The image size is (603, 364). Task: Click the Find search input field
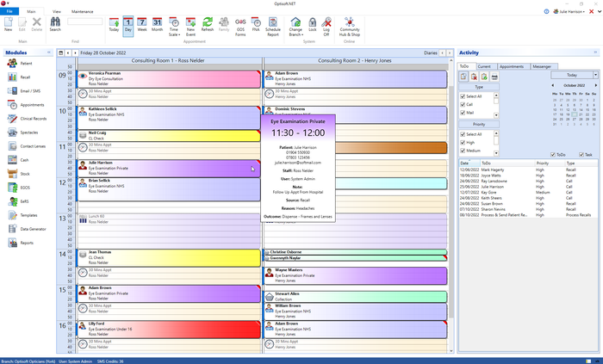point(85,22)
